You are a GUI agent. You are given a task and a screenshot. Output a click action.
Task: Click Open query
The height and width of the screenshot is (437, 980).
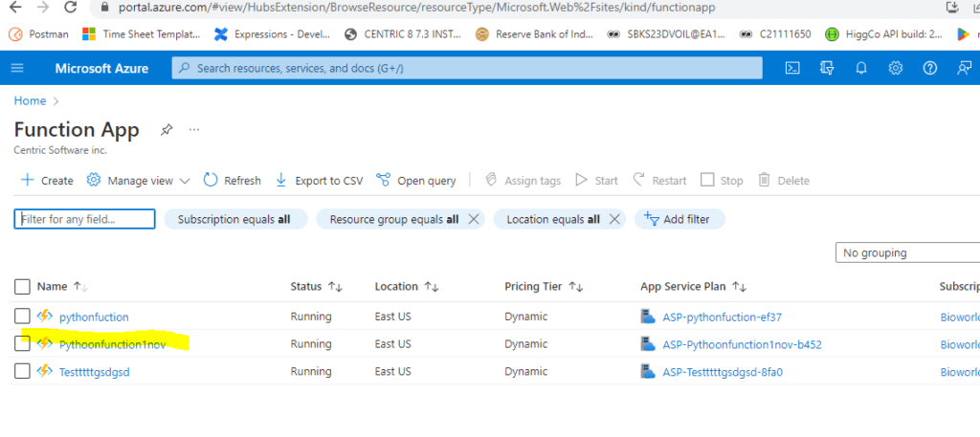[416, 181]
